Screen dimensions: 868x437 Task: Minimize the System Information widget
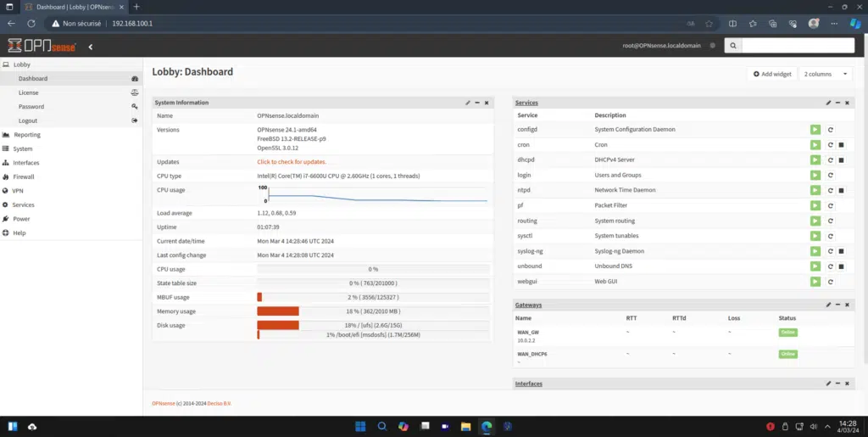(x=477, y=103)
